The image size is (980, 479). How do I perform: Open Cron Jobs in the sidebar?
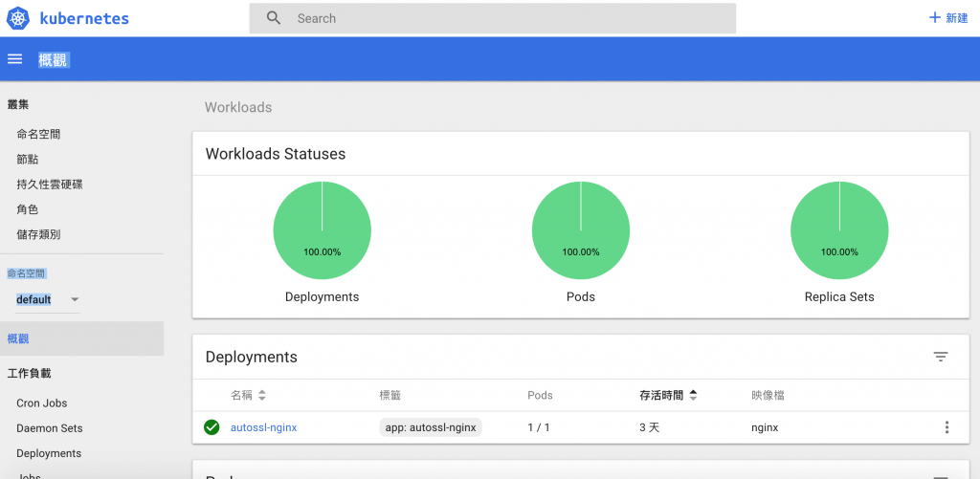coord(42,403)
